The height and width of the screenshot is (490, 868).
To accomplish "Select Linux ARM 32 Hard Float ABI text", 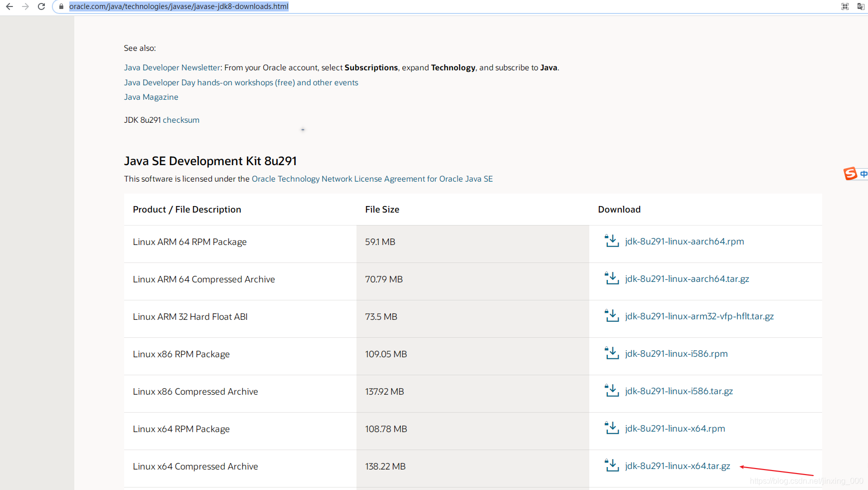I will click(x=190, y=317).
